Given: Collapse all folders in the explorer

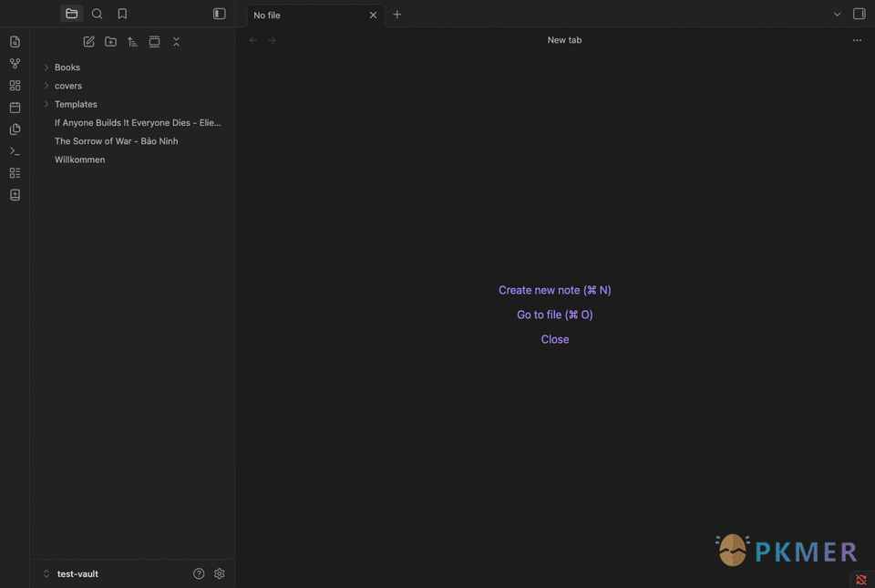Looking at the screenshot, I should [x=176, y=42].
